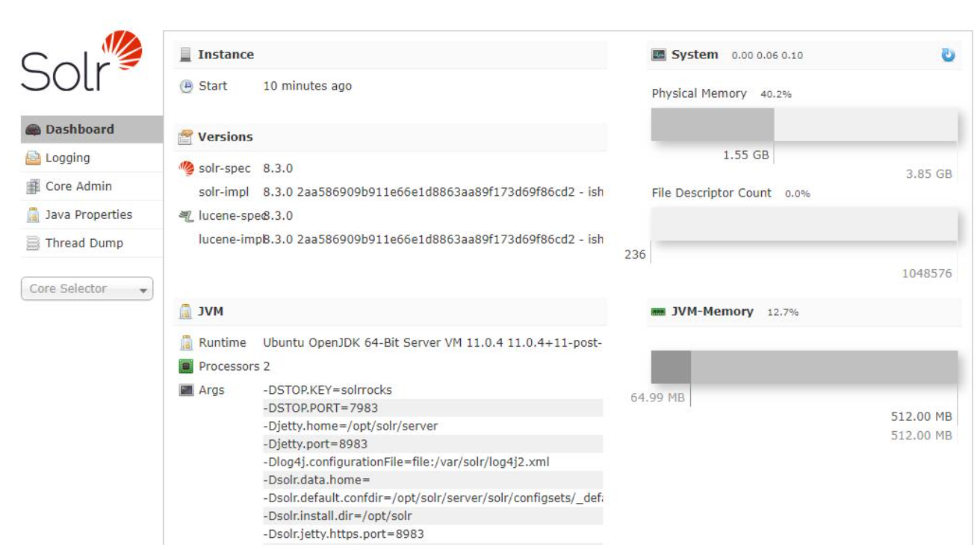Click the green Processors icon
This screenshot has height=550, width=980.
pos(186,366)
